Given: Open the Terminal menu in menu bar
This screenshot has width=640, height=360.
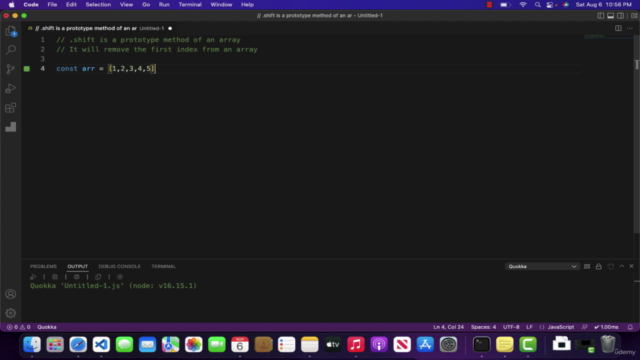Looking at the screenshot, I should tap(190, 4).
